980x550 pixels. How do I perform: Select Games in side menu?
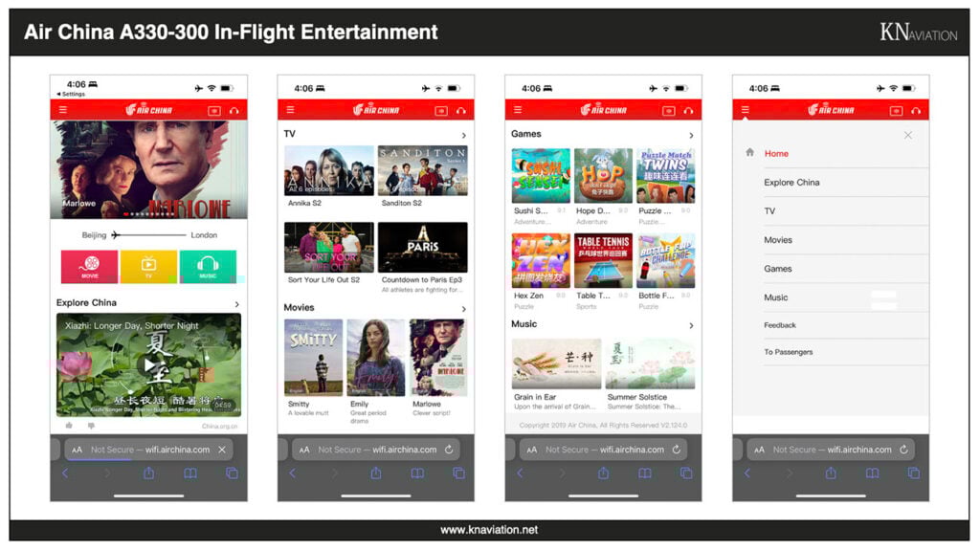tap(778, 269)
